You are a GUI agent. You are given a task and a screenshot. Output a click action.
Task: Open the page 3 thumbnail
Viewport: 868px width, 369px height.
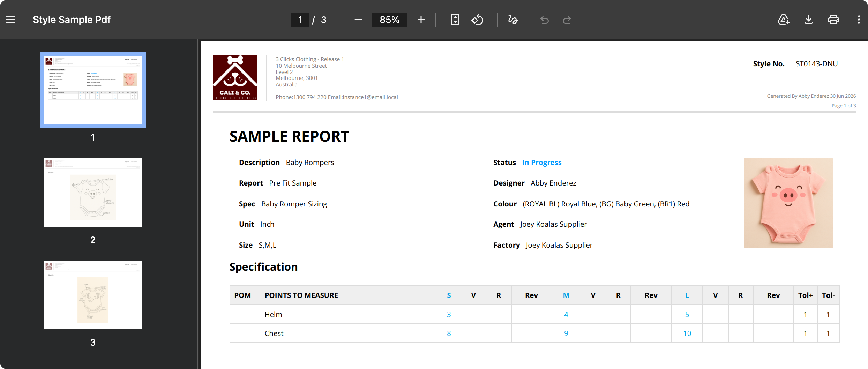tap(93, 295)
